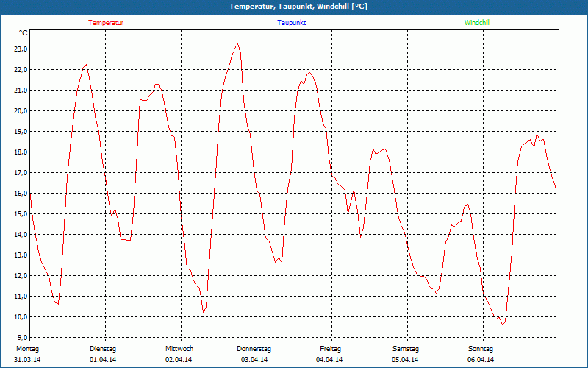Click the 31.03.14 date label

pos(27,360)
